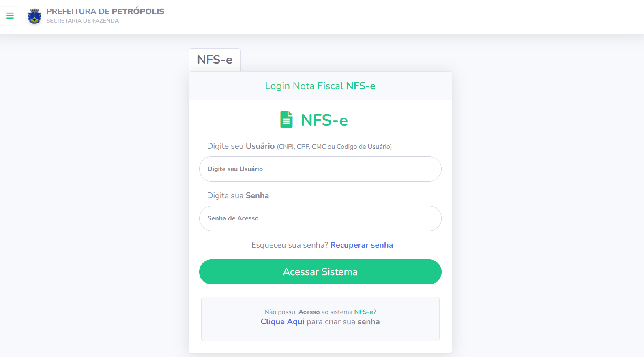Select the NFS-e tab
This screenshot has width=644, height=357.
(215, 60)
